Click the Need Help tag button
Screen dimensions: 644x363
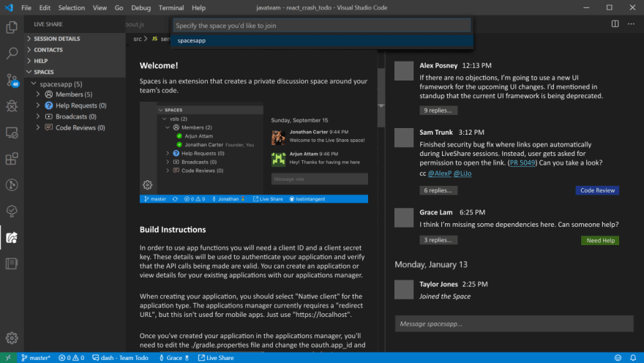tap(600, 240)
